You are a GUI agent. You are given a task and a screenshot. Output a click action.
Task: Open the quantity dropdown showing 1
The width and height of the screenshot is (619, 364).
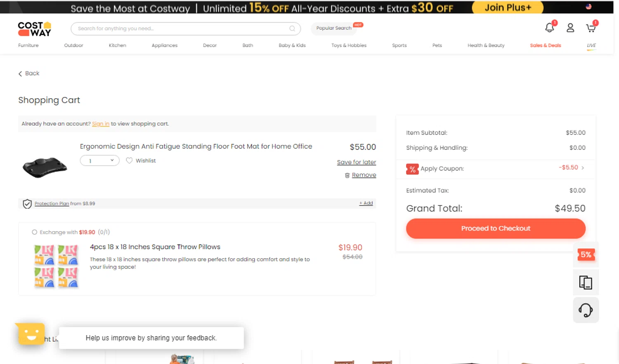pos(100,161)
